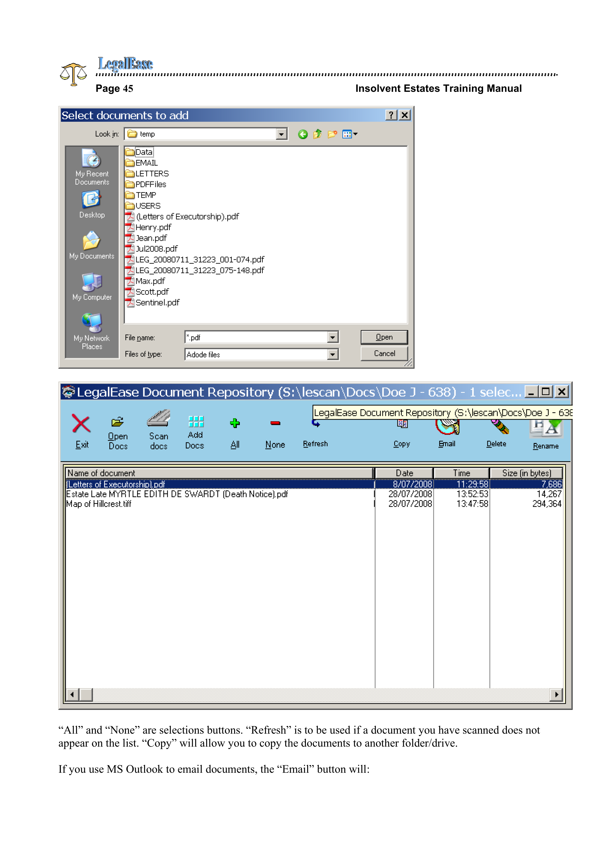Go back using green arrow in file dialog
Image resolution: width=614 pixels, height=868 pixels.
(x=302, y=134)
